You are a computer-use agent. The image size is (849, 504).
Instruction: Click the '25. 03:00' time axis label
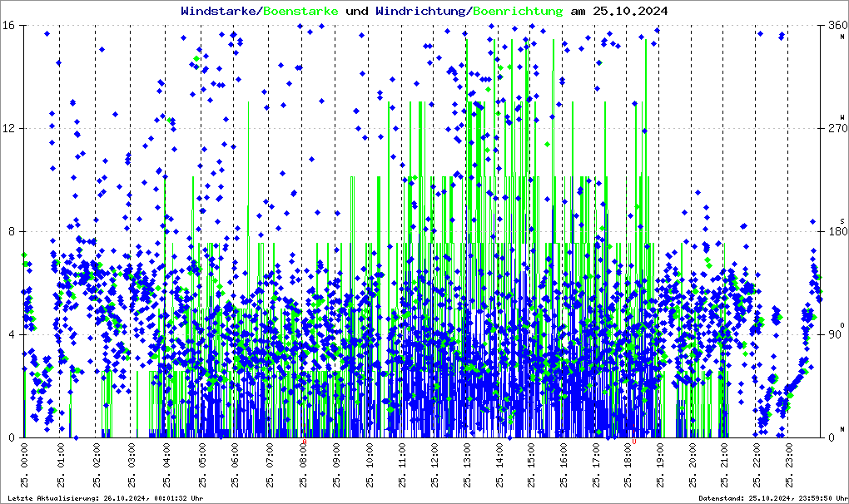click(x=132, y=465)
